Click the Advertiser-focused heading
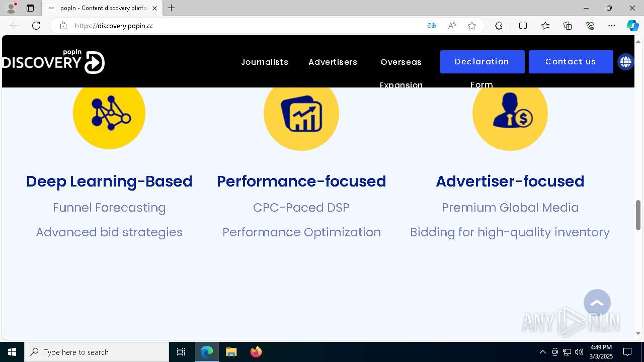This screenshot has width=644, height=362. pos(510,181)
